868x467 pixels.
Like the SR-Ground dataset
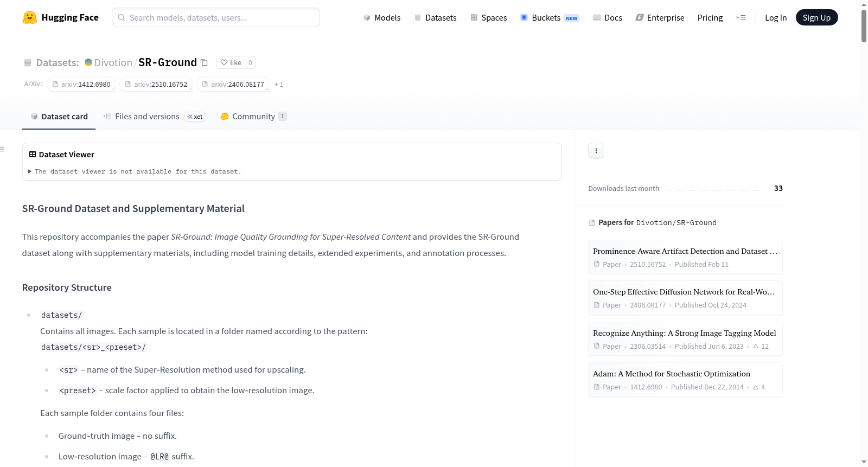coord(231,62)
